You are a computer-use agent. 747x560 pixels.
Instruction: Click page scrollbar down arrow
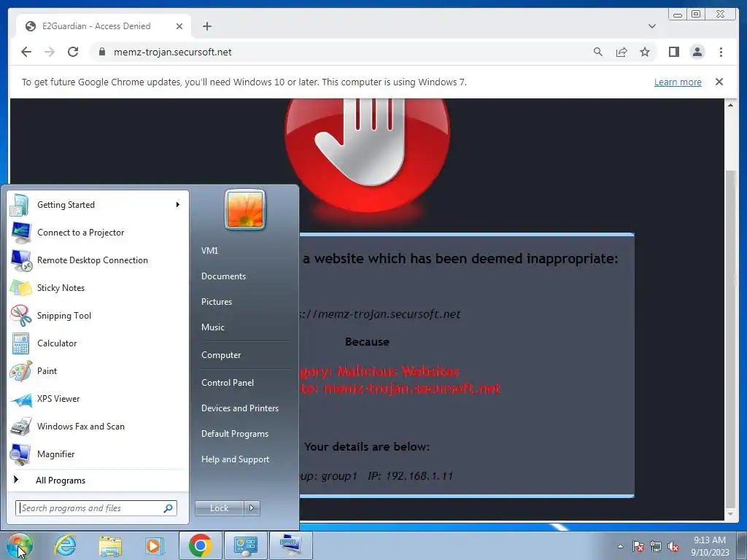pyautogui.click(x=730, y=514)
